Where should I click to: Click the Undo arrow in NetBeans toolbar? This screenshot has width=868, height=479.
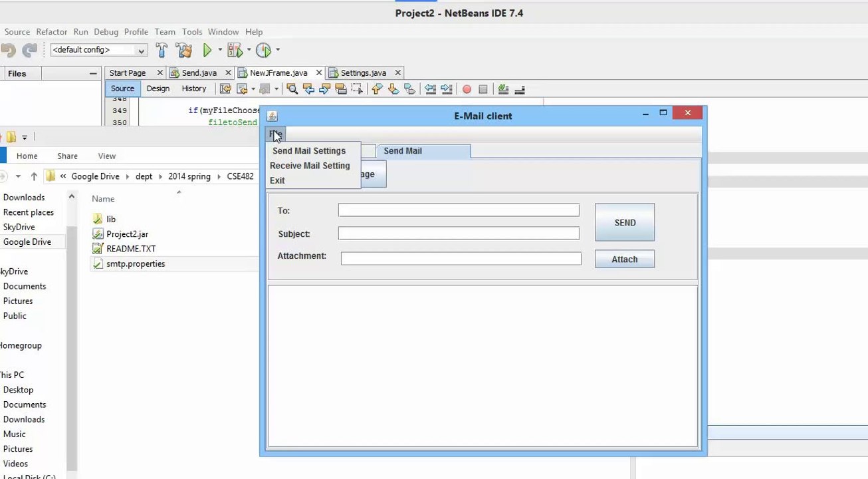(x=8, y=50)
